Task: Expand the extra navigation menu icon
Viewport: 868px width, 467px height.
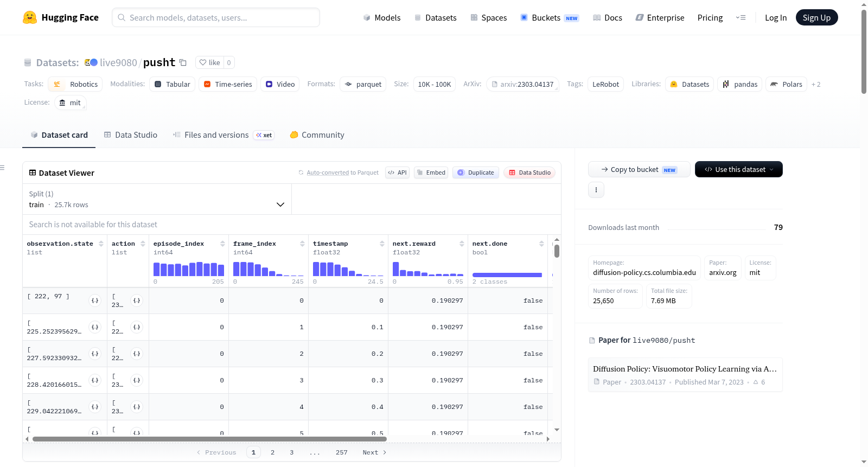Action: click(x=741, y=17)
